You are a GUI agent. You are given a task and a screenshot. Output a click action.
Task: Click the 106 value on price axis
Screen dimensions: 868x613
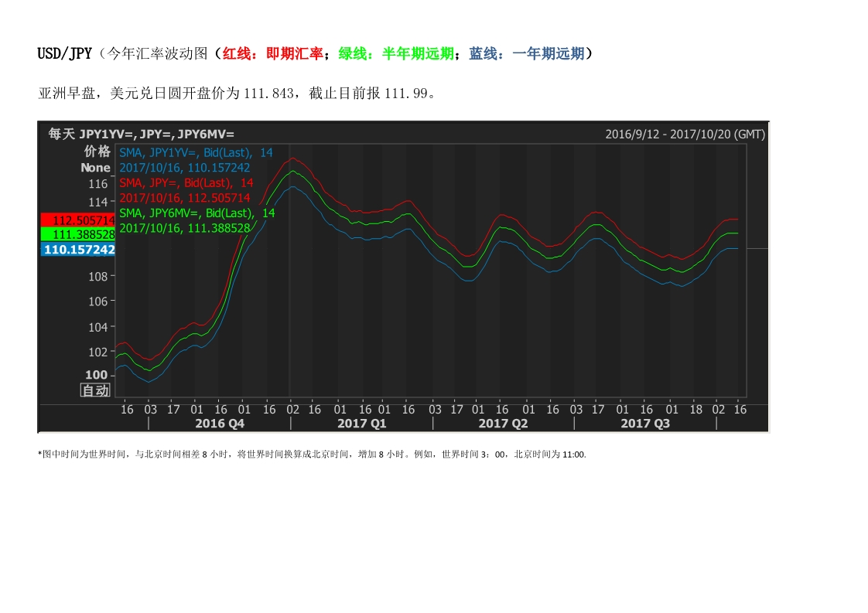click(98, 301)
